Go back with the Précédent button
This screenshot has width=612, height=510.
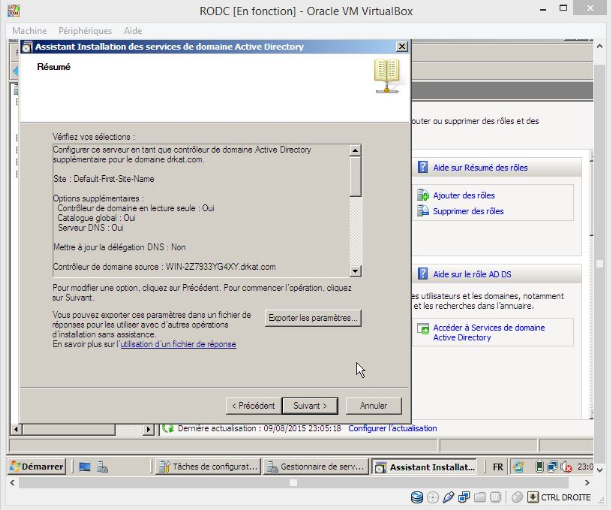pyautogui.click(x=254, y=406)
